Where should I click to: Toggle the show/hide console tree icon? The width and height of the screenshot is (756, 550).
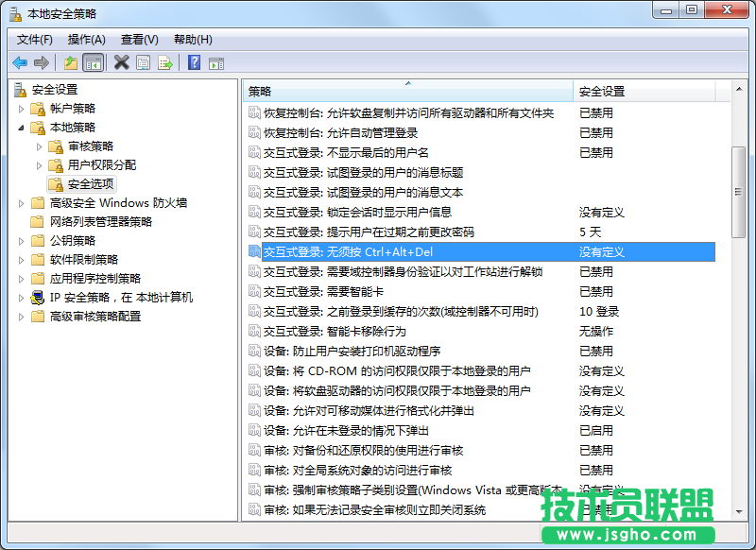point(93,62)
